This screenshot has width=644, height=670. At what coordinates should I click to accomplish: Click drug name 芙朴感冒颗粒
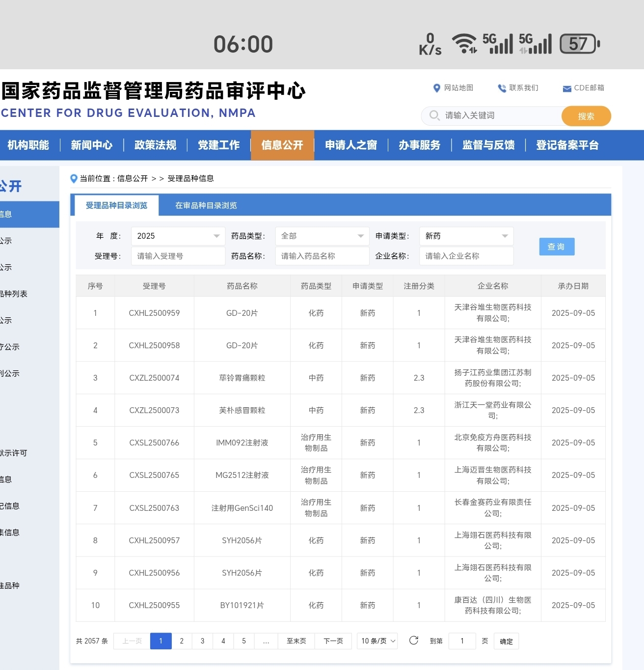click(242, 410)
